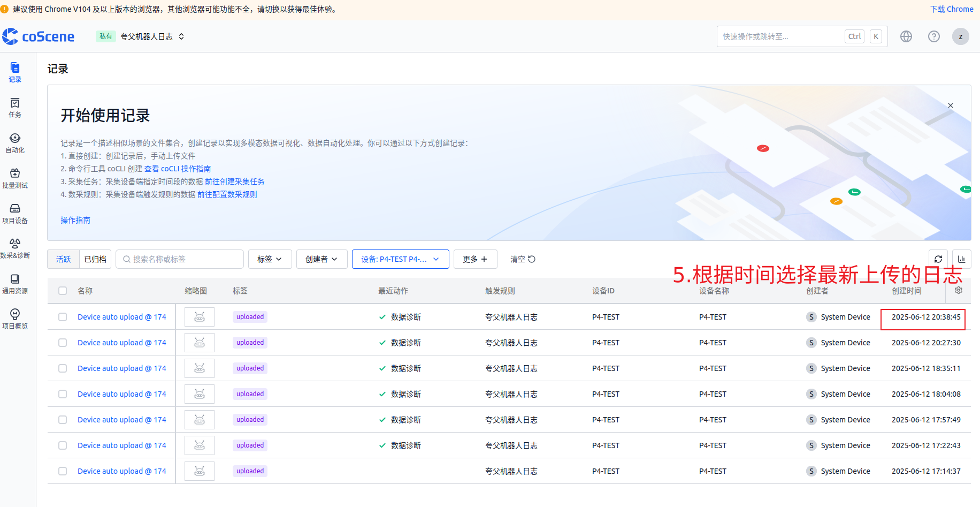Check the first record row checkbox
Image resolution: width=980 pixels, height=507 pixels.
63,317
